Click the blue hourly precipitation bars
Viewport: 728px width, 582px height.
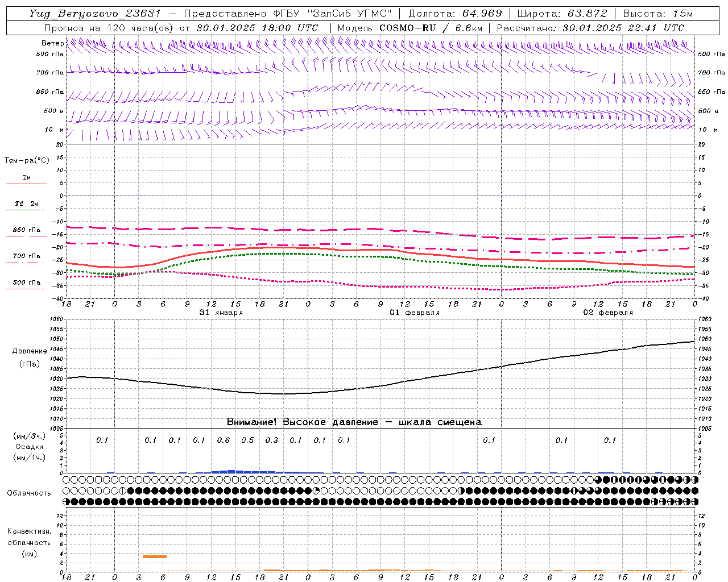pos(255,471)
